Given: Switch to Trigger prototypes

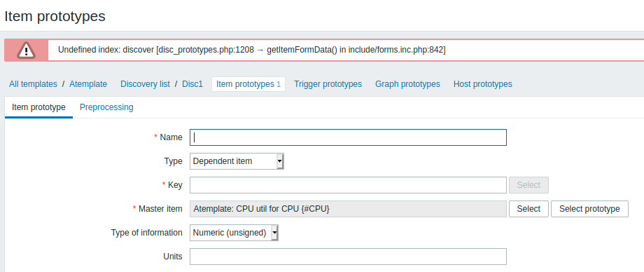Looking at the screenshot, I should [x=328, y=84].
